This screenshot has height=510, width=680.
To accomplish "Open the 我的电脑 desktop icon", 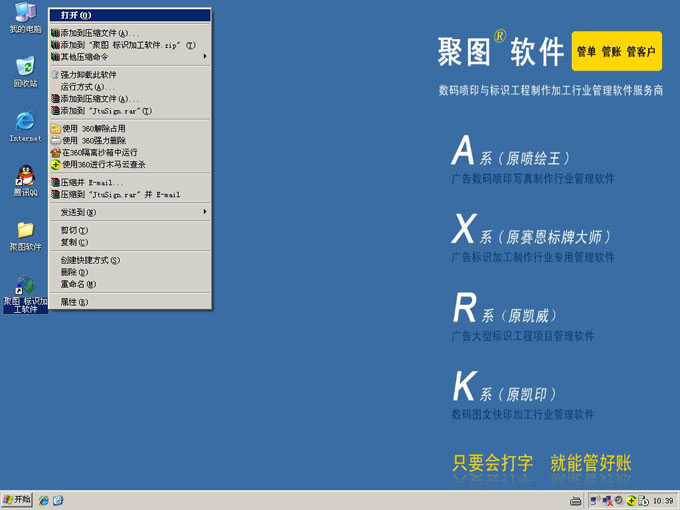I will coord(25,14).
